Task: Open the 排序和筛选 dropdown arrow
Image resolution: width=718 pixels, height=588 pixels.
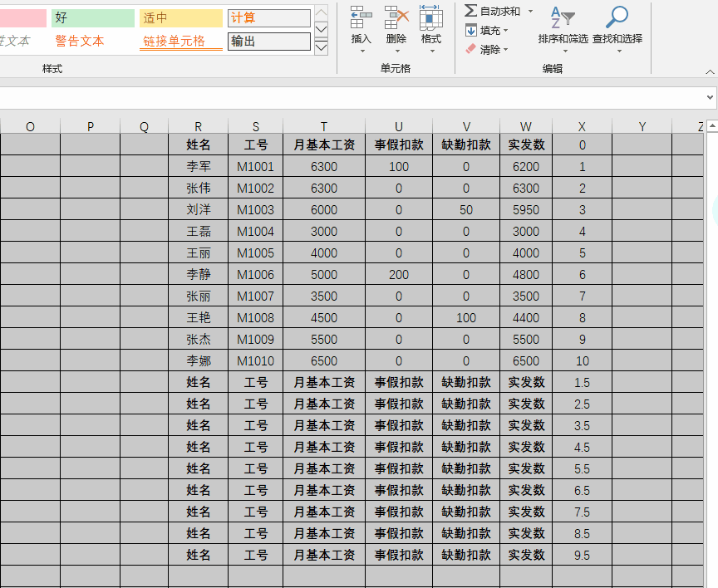Action: pyautogui.click(x=565, y=51)
